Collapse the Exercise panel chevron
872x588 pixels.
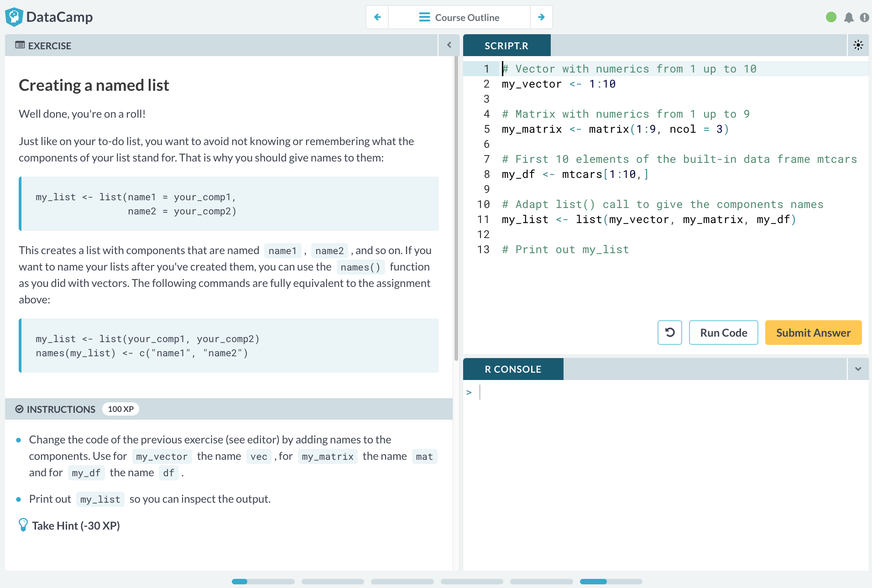click(x=449, y=45)
